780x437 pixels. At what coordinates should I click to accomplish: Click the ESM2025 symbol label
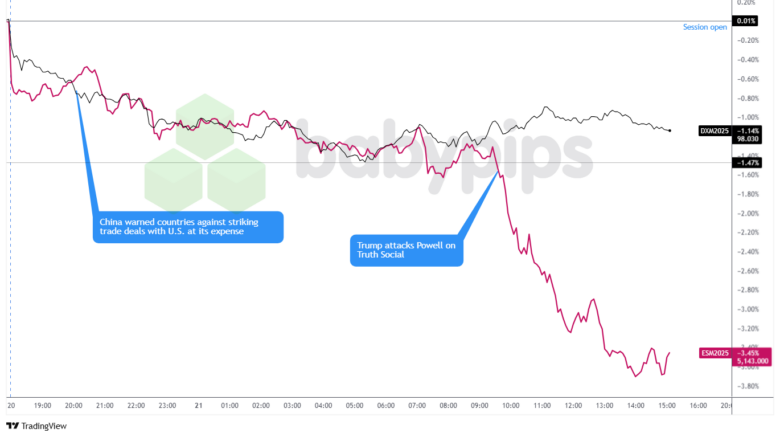tap(714, 353)
